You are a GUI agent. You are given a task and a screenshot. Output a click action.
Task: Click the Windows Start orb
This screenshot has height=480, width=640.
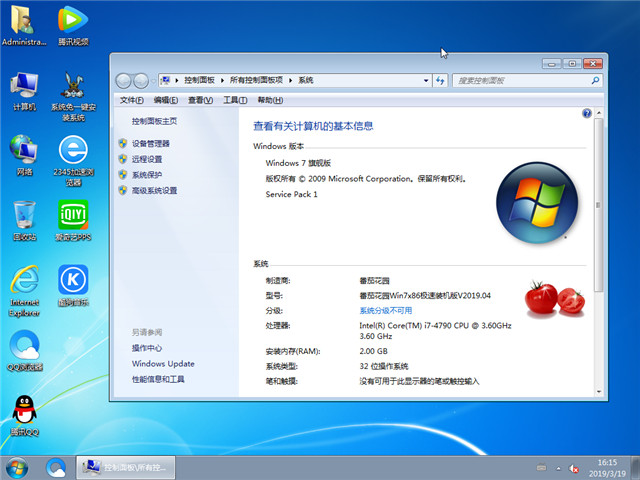click(17, 466)
